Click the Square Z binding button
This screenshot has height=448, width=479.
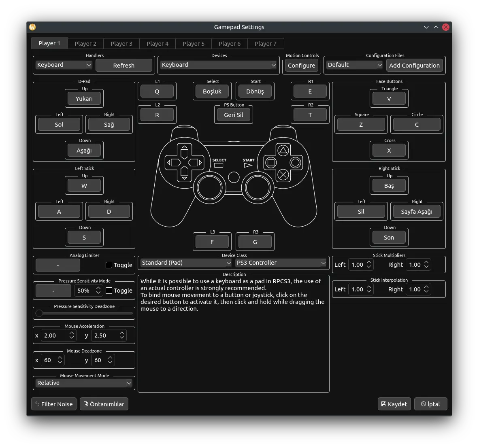(361, 125)
